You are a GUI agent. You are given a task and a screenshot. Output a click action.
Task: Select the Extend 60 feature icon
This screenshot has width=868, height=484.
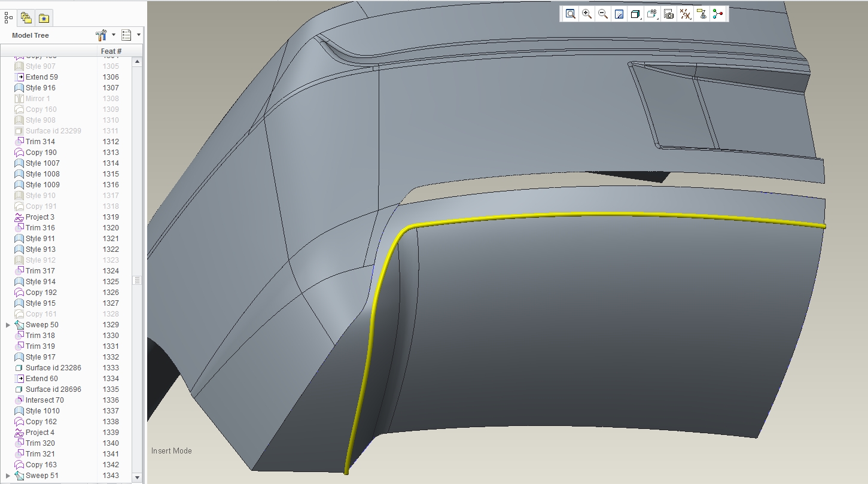coord(19,379)
